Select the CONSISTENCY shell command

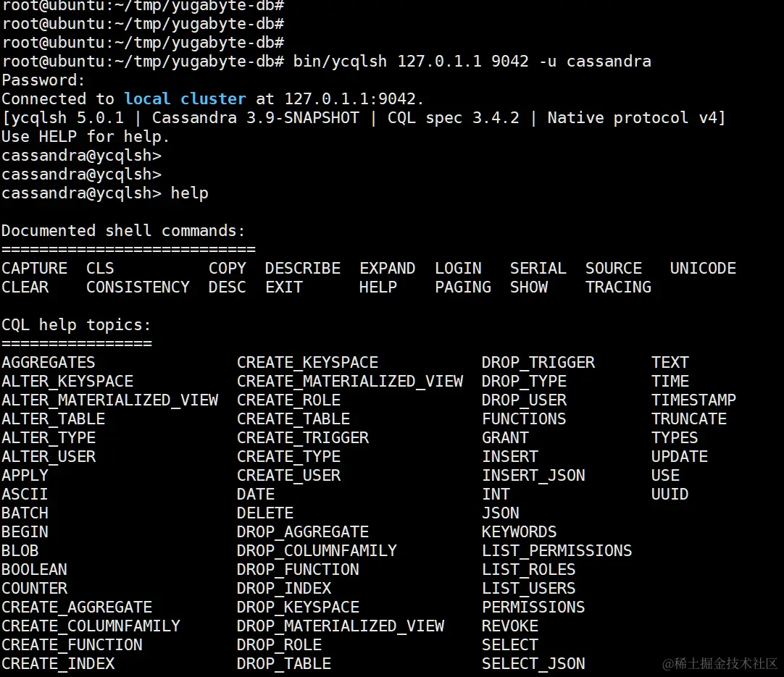(138, 287)
